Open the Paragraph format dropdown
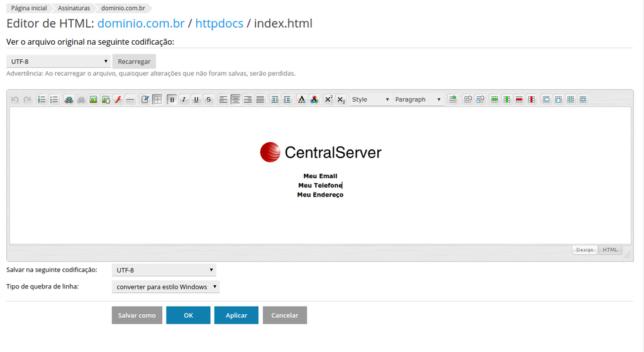 pyautogui.click(x=418, y=99)
